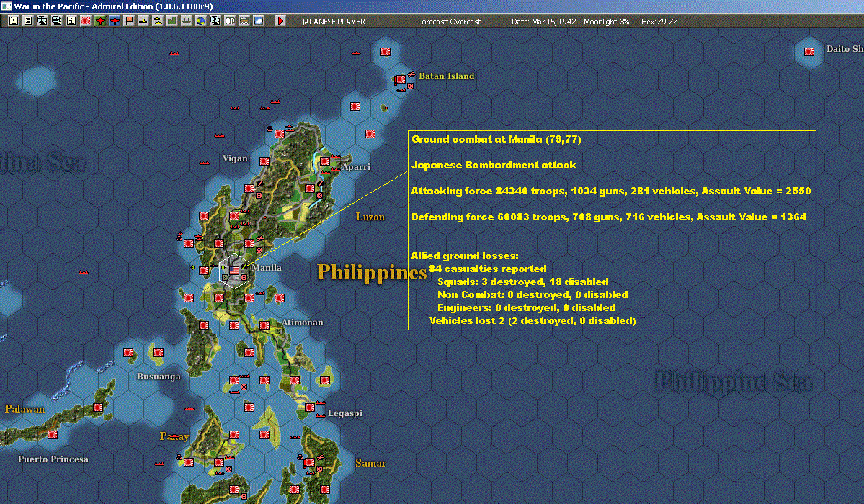Click the Manila map label

point(267,268)
